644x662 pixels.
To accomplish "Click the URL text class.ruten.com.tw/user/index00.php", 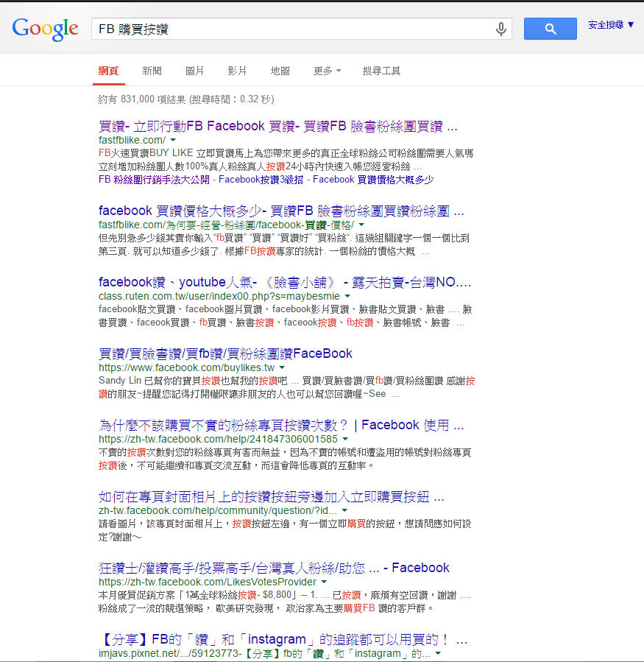I will [219, 296].
